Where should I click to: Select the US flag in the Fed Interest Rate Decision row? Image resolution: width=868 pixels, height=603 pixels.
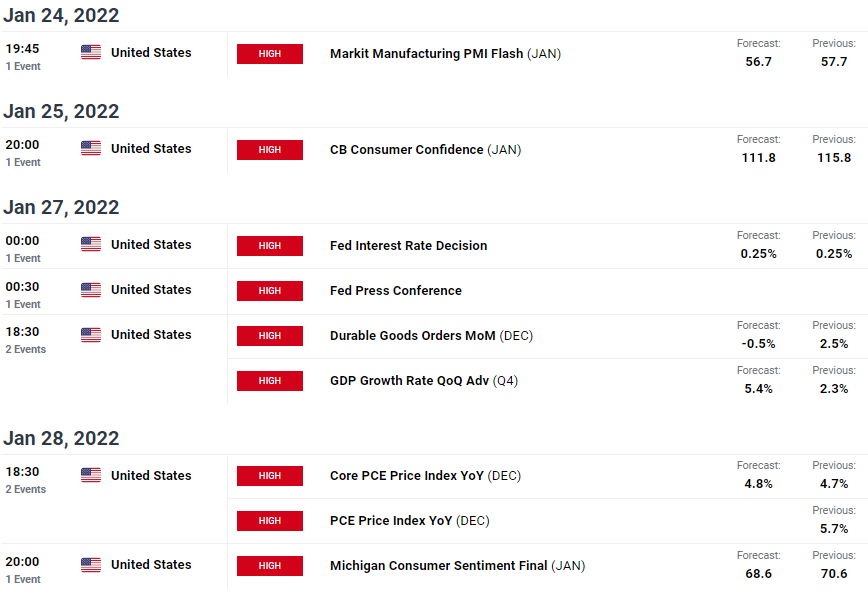tap(91, 245)
